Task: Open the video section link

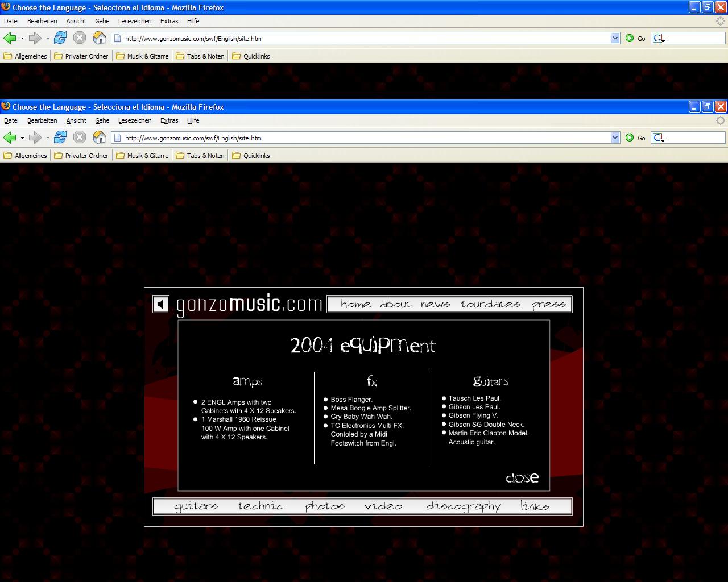Action: tap(383, 506)
